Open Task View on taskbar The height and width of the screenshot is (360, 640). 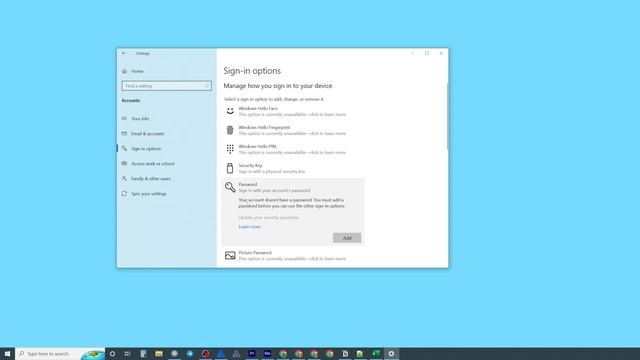(x=127, y=354)
